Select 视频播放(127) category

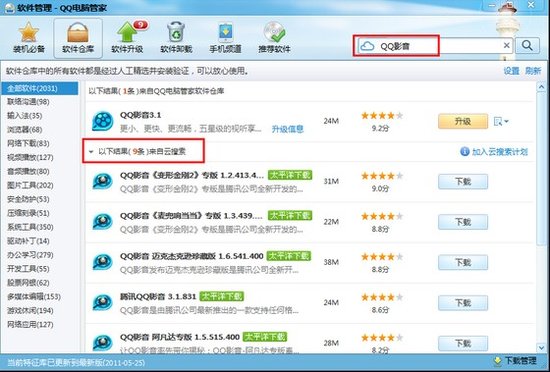click(x=30, y=157)
